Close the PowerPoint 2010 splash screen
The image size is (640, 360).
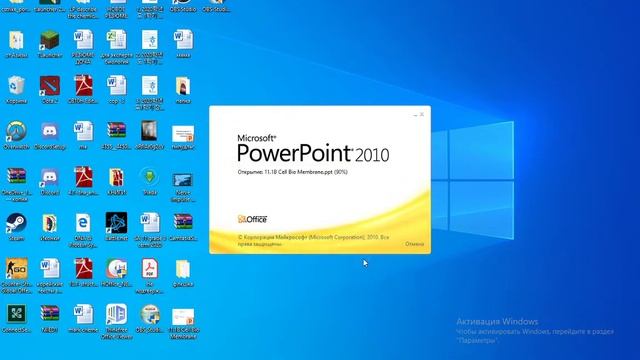(x=422, y=115)
